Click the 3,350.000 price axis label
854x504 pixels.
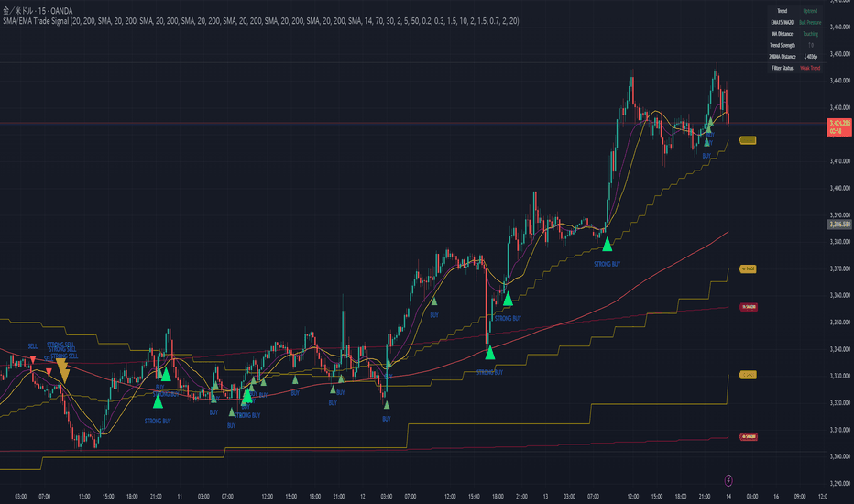tap(840, 323)
